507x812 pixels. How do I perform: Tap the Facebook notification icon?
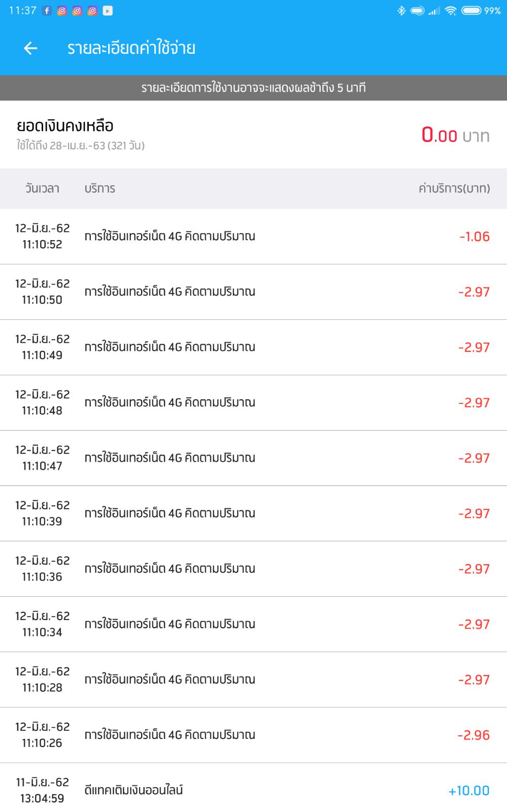[47, 11]
